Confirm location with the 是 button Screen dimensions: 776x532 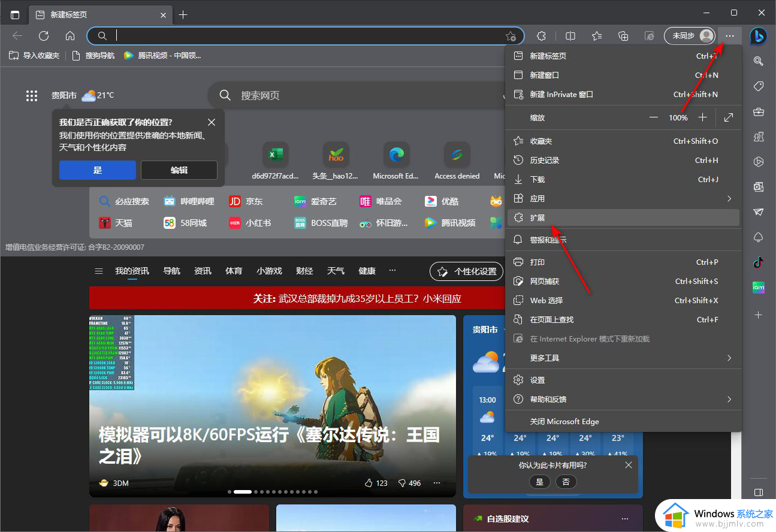tap(98, 170)
